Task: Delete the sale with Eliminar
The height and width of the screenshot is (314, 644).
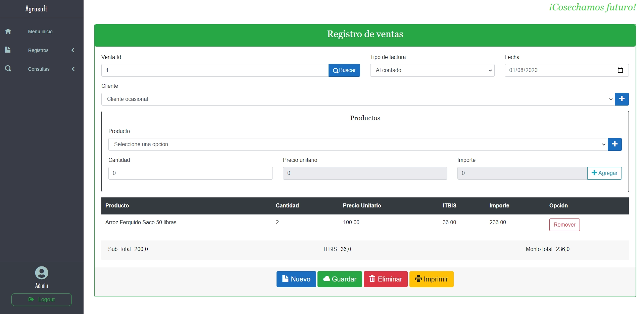Action: 386,279
